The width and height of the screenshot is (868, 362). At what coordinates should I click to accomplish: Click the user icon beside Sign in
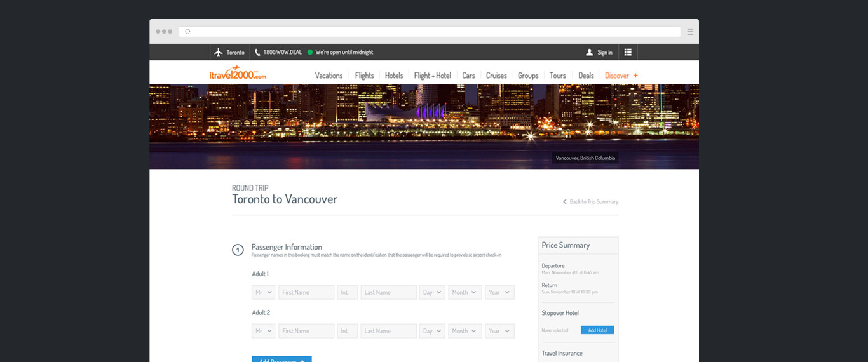click(x=590, y=52)
